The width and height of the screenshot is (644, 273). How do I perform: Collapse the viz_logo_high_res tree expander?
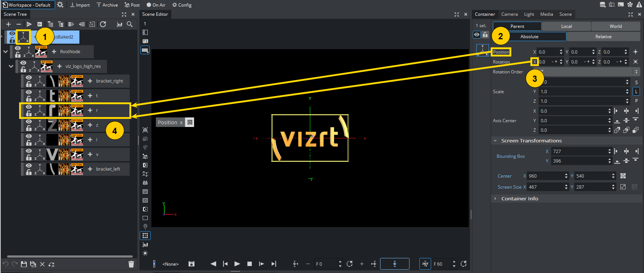coord(11,66)
